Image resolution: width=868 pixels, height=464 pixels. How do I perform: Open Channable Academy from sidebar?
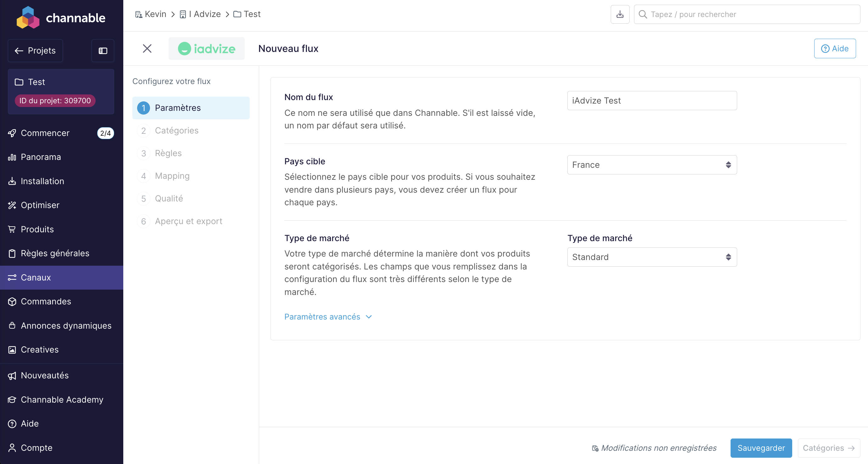click(x=62, y=399)
